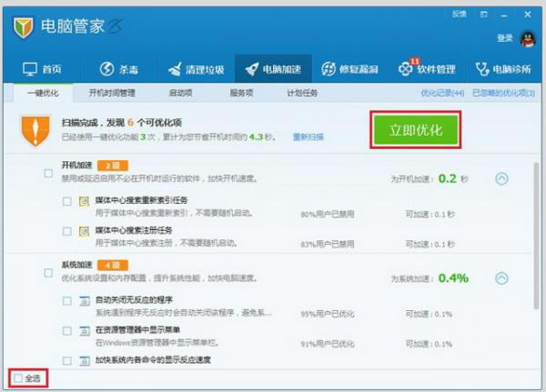Screen dimensions: 546x392
Task: Switch to the 启动项 tab
Action: tap(181, 93)
